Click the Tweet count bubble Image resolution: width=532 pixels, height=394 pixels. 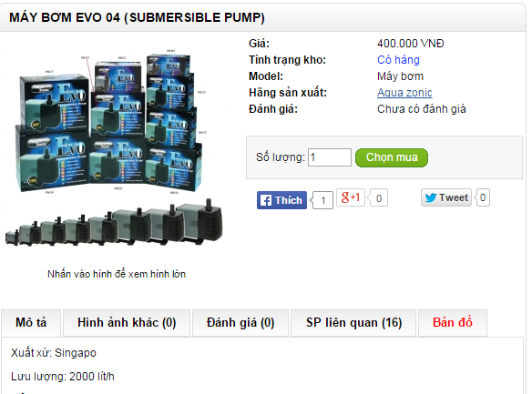[483, 197]
